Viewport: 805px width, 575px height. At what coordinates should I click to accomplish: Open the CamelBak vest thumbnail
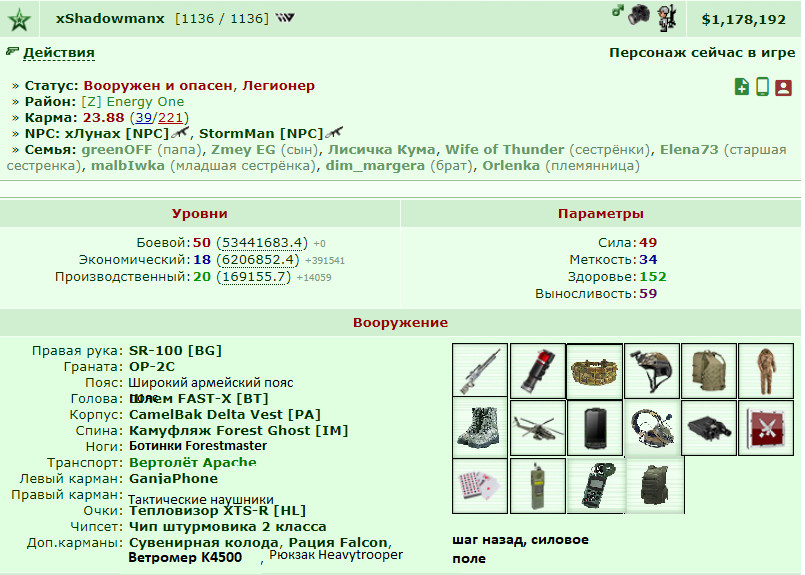(x=709, y=371)
